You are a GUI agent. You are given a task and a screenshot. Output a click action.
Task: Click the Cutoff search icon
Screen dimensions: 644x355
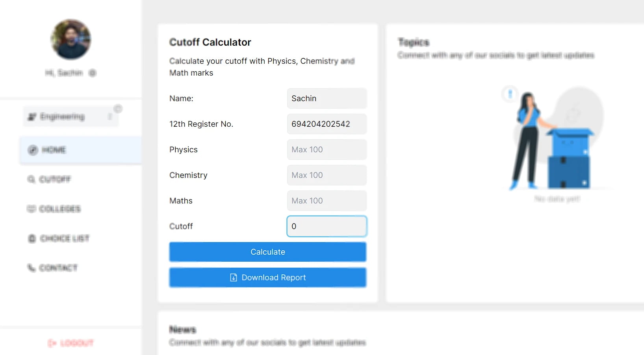pos(32,179)
